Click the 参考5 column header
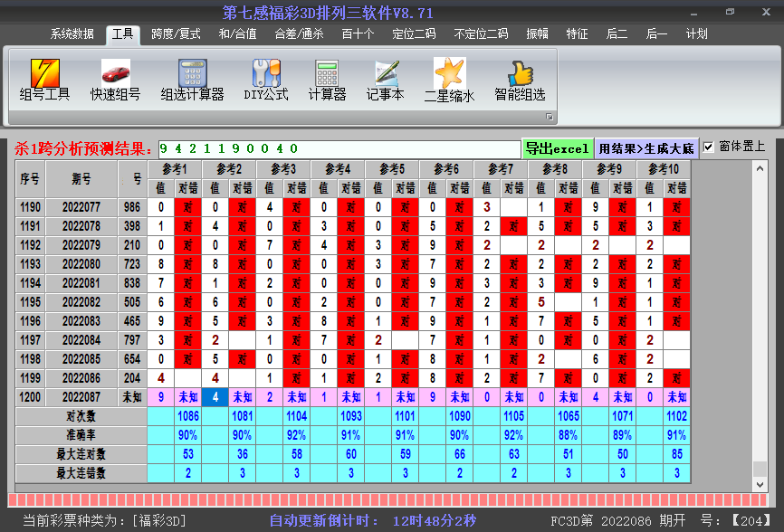The width and height of the screenshot is (784, 532). point(392,169)
